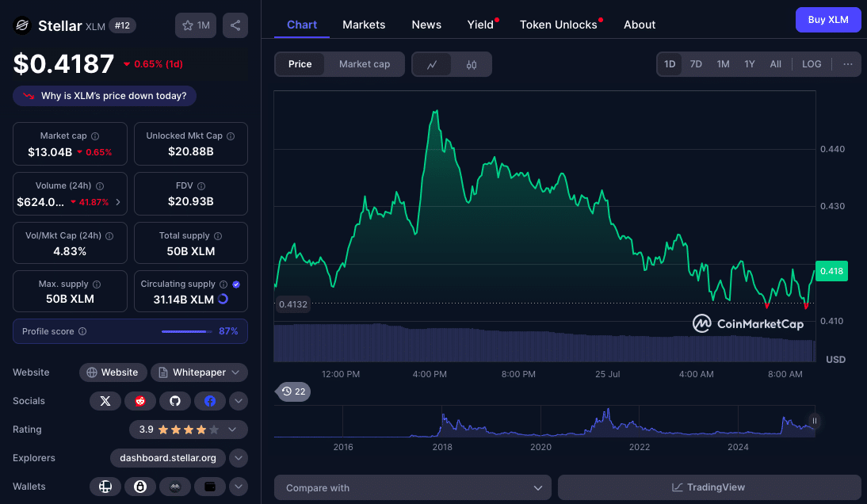This screenshot has height=504, width=867.
Task: Open the About tab
Action: 640,25
